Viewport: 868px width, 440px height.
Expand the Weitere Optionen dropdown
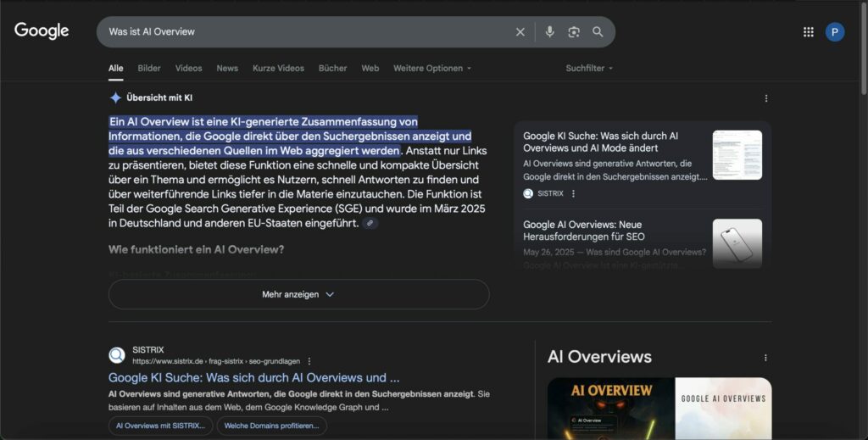point(431,68)
